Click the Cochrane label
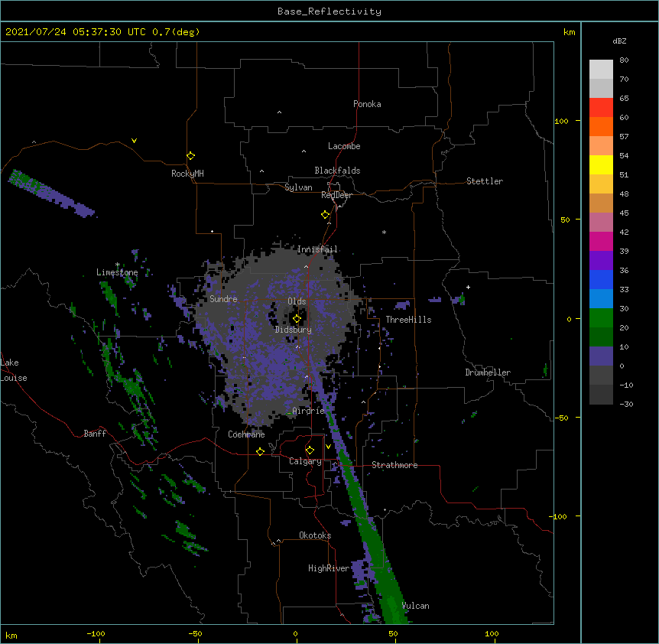The width and height of the screenshot is (659, 644). coord(246,434)
